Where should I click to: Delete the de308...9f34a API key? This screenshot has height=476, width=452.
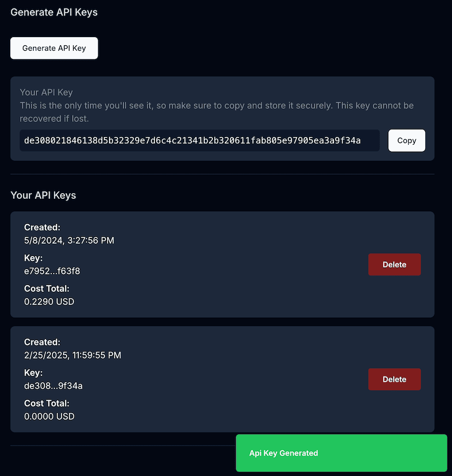pos(394,379)
